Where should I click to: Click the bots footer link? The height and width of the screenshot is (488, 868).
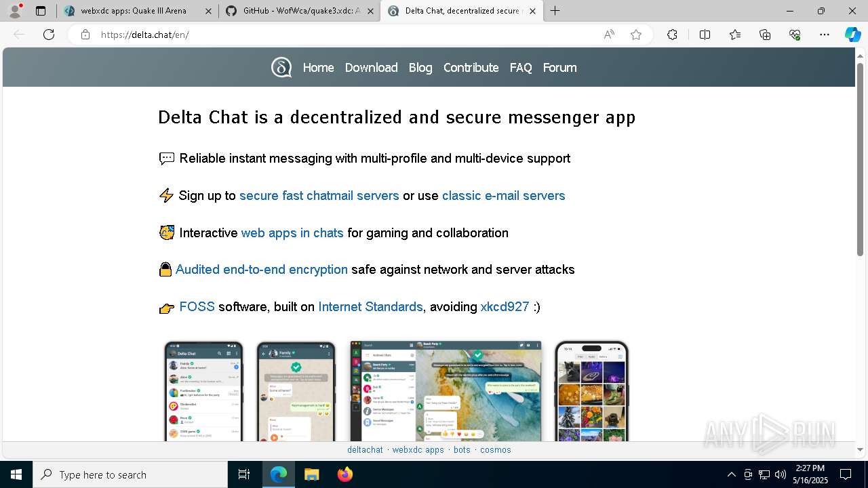pyautogui.click(x=462, y=450)
